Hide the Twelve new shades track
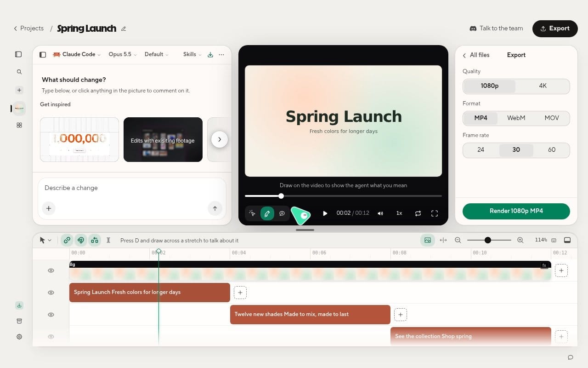Image resolution: width=588 pixels, height=368 pixels. pyautogui.click(x=51, y=315)
